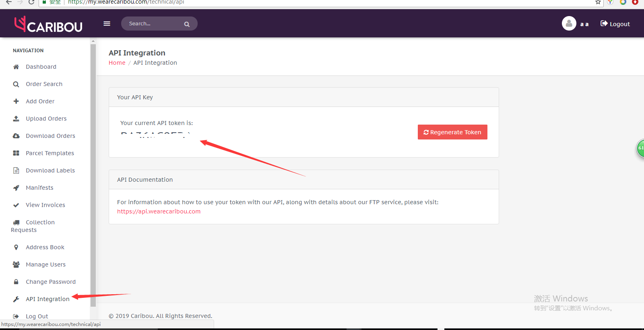Open the https://api.wearecaribou.com link
The image size is (644, 330).
click(x=159, y=211)
